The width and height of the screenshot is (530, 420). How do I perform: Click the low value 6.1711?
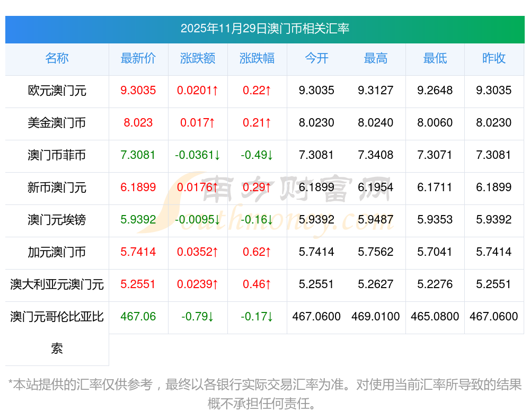435,187
